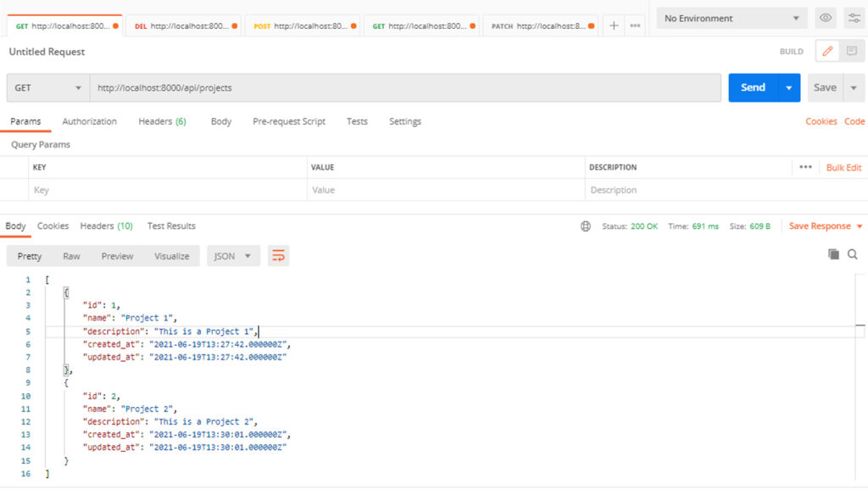Open the Code link
The height and width of the screenshot is (490, 868).
click(854, 121)
